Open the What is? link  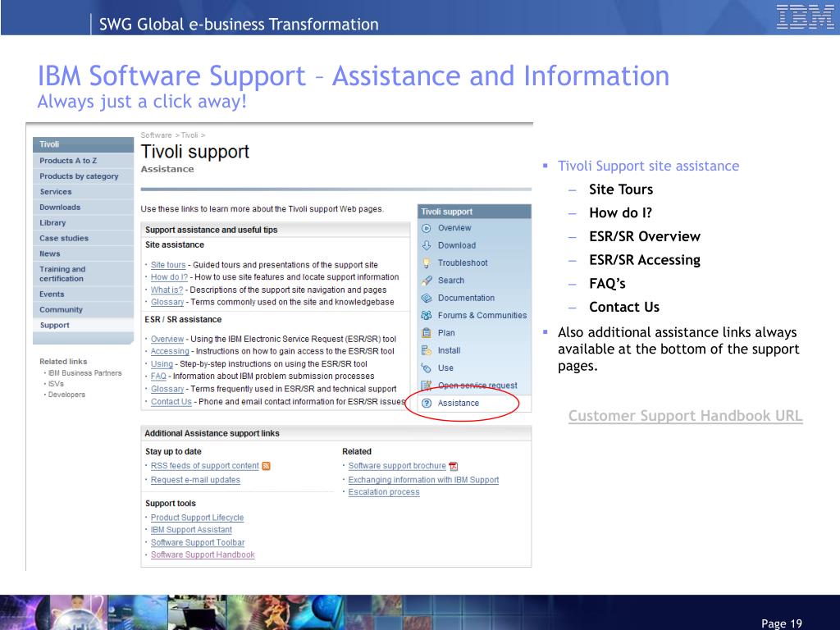click(x=167, y=290)
